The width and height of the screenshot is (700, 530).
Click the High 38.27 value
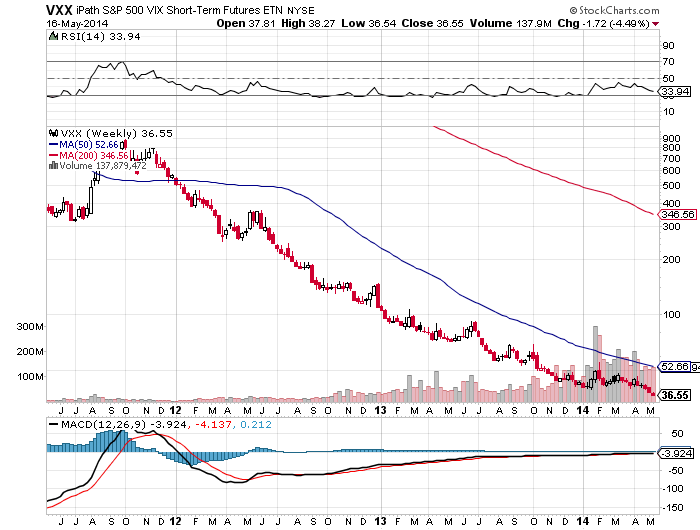pyautogui.click(x=308, y=23)
